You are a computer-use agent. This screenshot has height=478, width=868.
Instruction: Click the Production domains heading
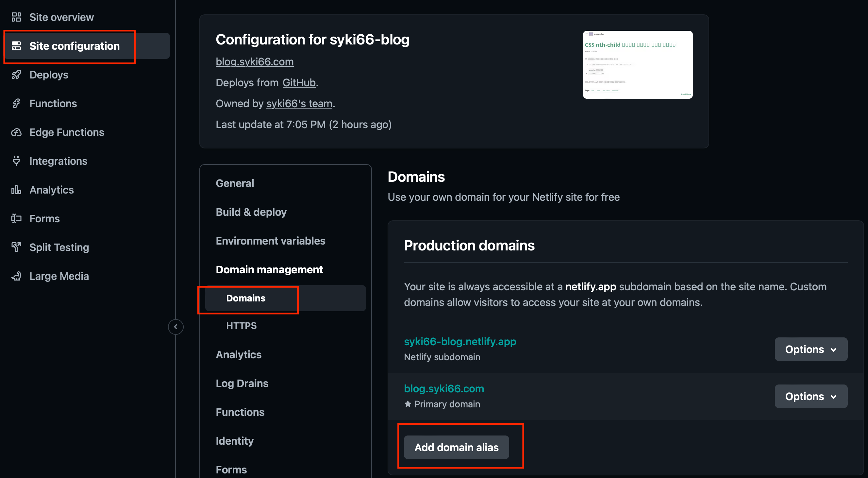tap(469, 246)
